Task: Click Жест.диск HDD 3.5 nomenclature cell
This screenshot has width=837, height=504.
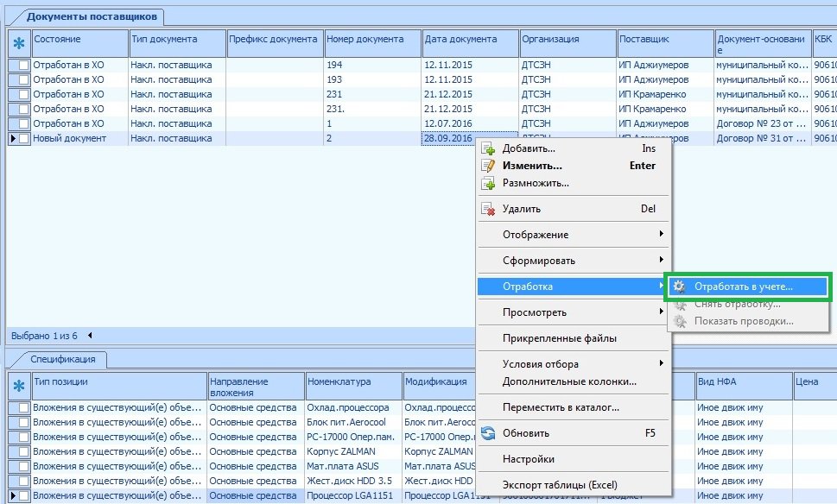Action: [x=353, y=481]
